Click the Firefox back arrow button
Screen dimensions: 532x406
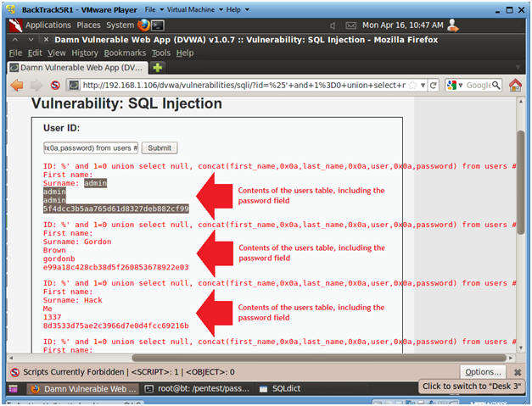click(x=17, y=85)
